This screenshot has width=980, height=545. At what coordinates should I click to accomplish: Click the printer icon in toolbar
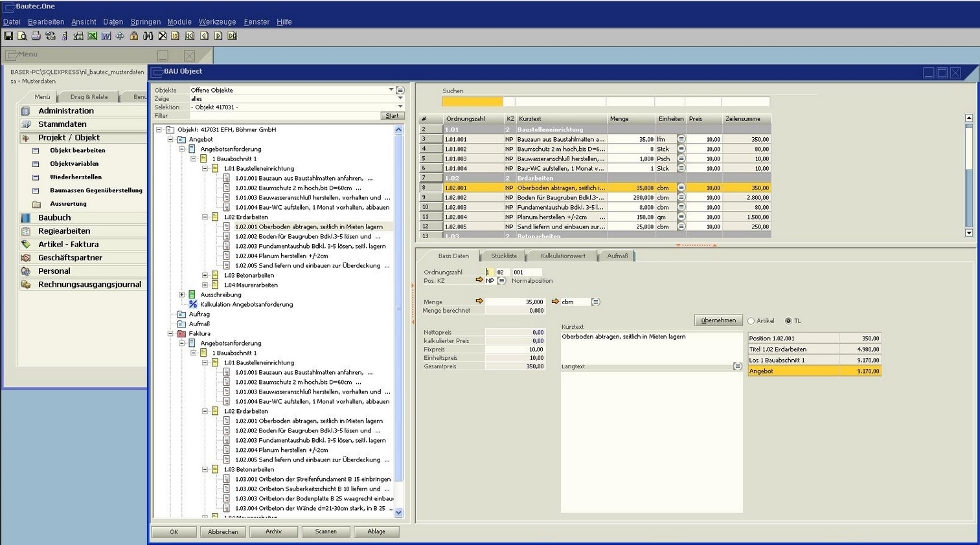(36, 36)
